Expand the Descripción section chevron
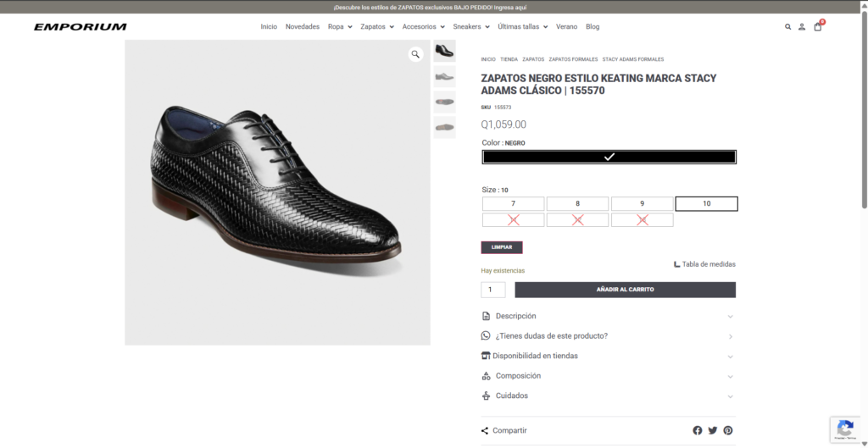This screenshot has height=448, width=868. (x=730, y=317)
